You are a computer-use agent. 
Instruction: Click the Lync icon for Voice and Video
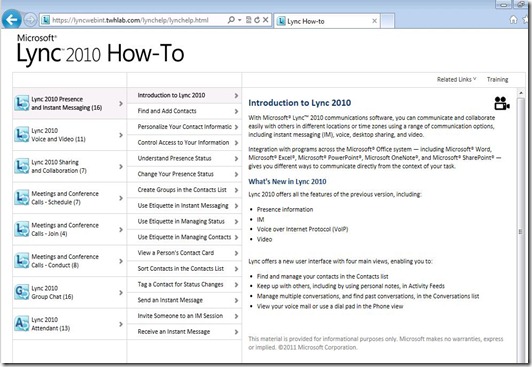pos(22,135)
